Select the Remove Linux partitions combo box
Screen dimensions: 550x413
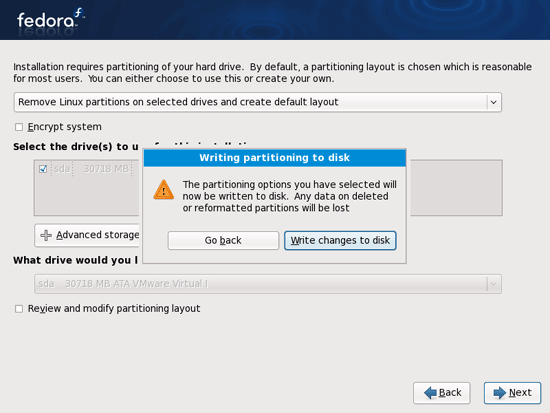pos(258,102)
